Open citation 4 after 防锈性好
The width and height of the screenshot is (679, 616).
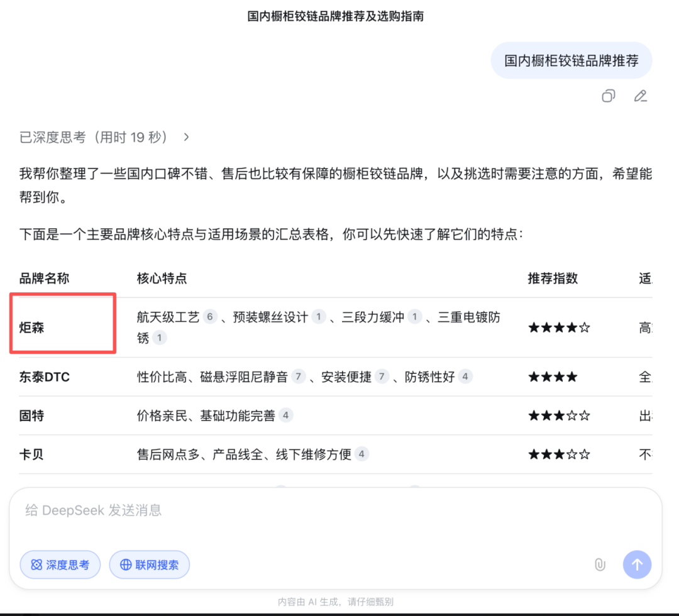tap(465, 377)
